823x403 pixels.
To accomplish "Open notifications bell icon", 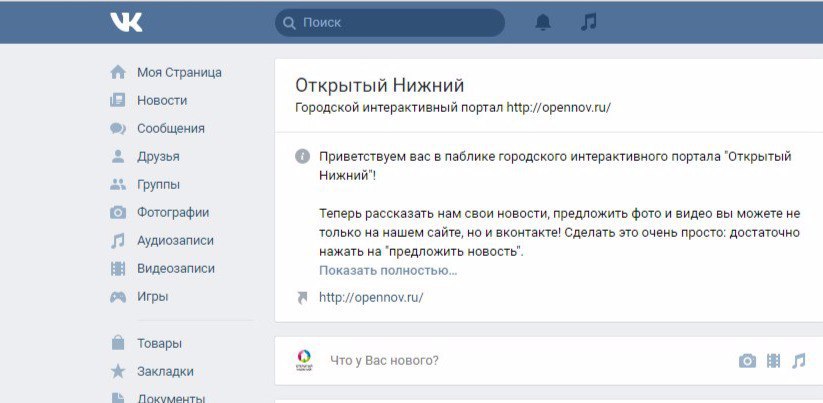I will point(543,22).
